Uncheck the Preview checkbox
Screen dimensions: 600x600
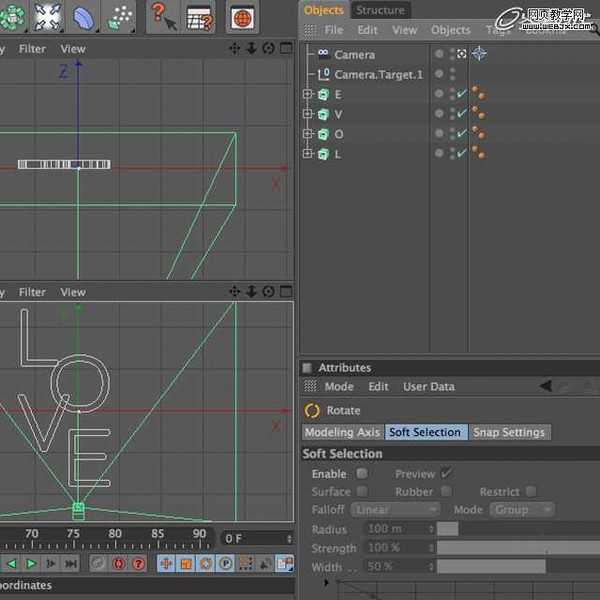tap(446, 473)
